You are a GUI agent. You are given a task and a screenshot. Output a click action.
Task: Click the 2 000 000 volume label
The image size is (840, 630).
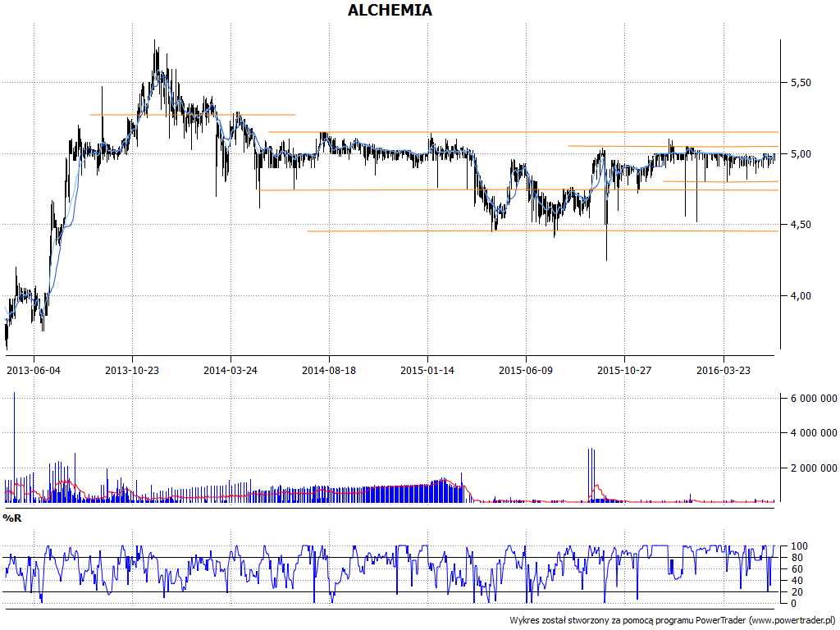[x=814, y=468]
